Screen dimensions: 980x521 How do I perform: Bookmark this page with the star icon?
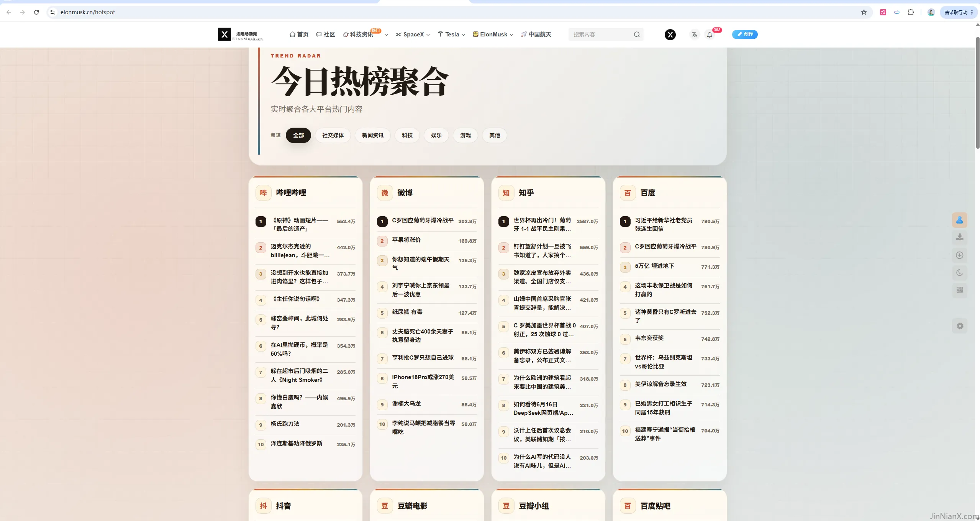tap(864, 12)
